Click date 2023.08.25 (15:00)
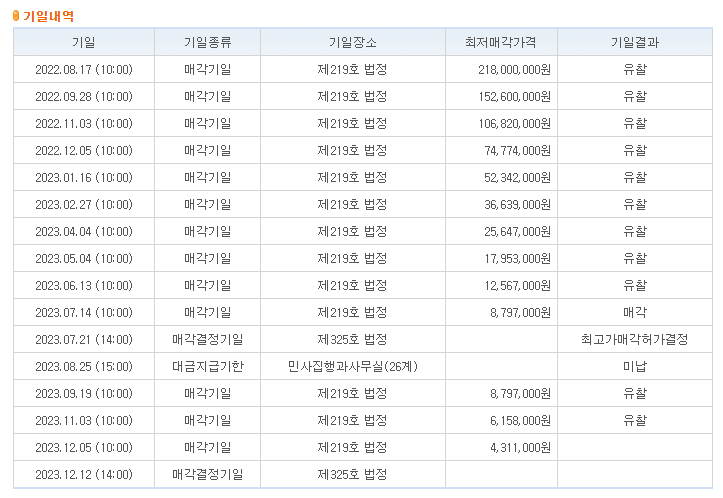 pyautogui.click(x=84, y=367)
